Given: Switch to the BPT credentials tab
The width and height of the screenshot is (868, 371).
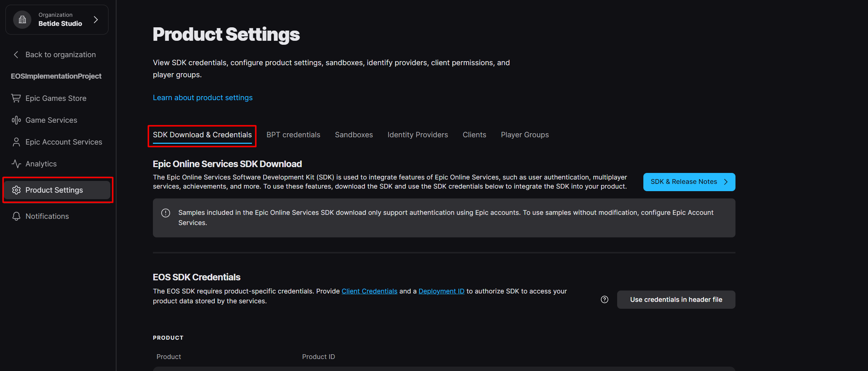Looking at the screenshot, I should [293, 135].
